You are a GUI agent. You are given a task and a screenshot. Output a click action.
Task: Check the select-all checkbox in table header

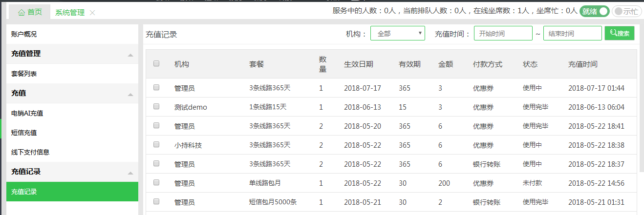click(x=156, y=63)
